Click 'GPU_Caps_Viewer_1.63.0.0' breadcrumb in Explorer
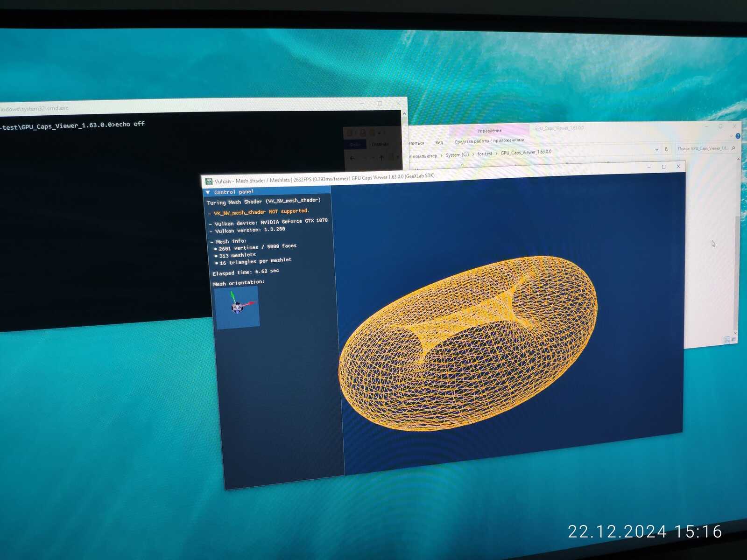 click(x=526, y=152)
